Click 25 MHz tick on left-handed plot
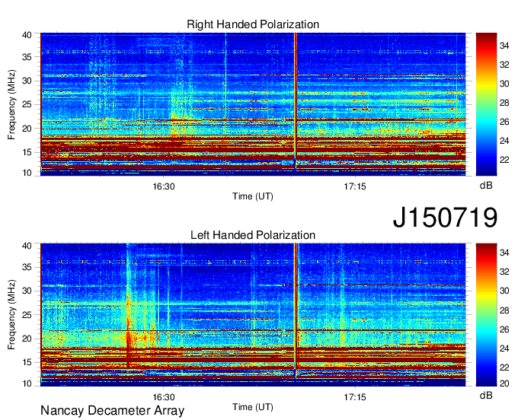 [27, 315]
